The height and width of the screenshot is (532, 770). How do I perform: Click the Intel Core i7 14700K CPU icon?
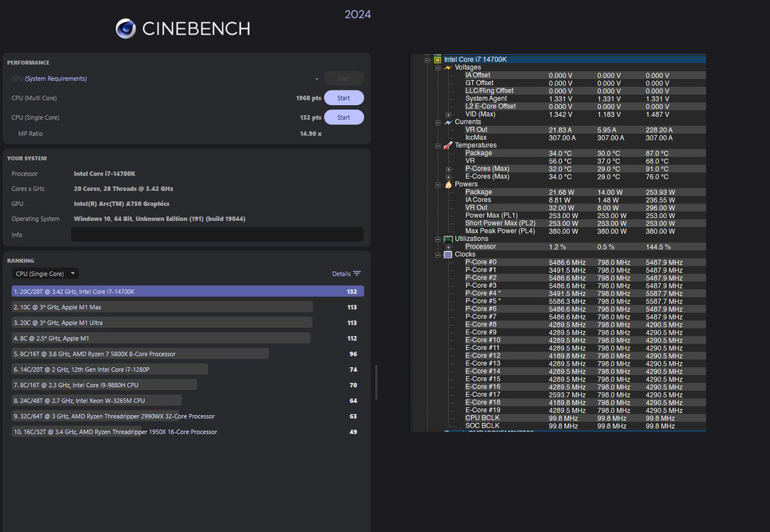[437, 59]
